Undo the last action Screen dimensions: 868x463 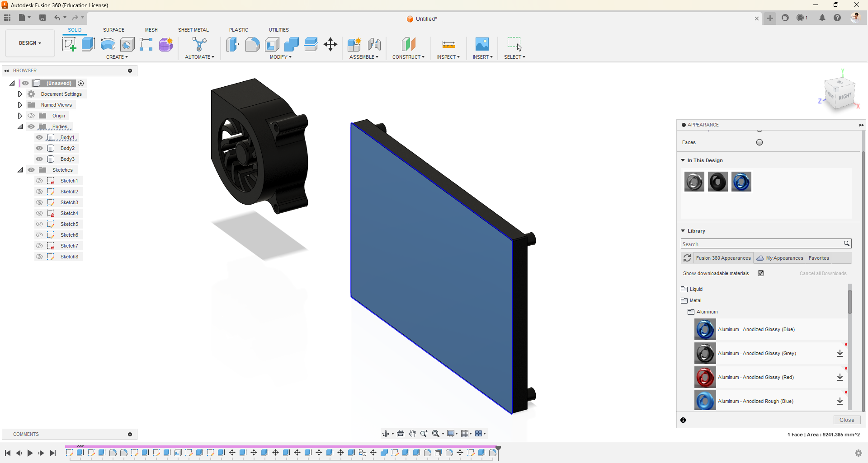(x=57, y=18)
